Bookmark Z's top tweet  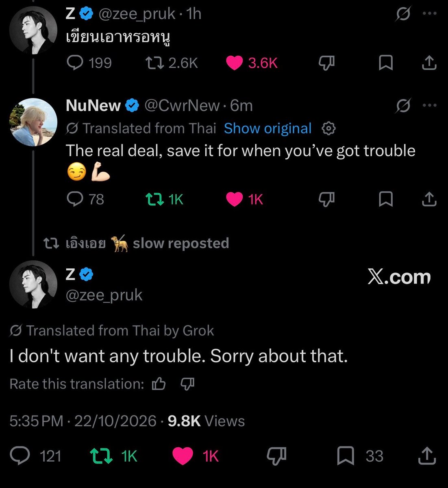pyautogui.click(x=385, y=63)
